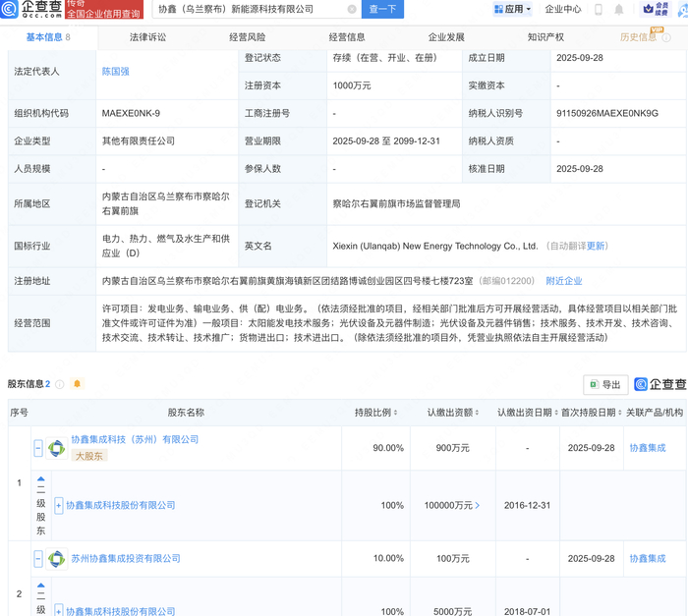Switch to the 法律诉讼 tab
The width and height of the screenshot is (688, 616).
[x=147, y=37]
